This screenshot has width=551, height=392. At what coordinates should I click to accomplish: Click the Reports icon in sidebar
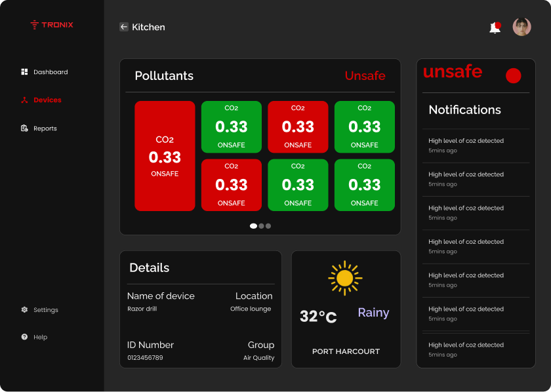[x=24, y=128]
